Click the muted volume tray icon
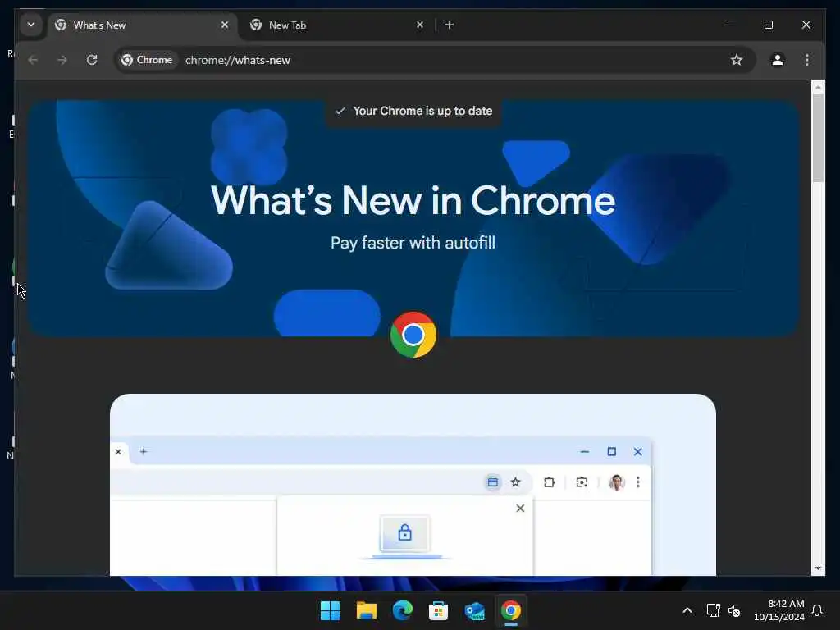840x630 pixels. [x=734, y=610]
